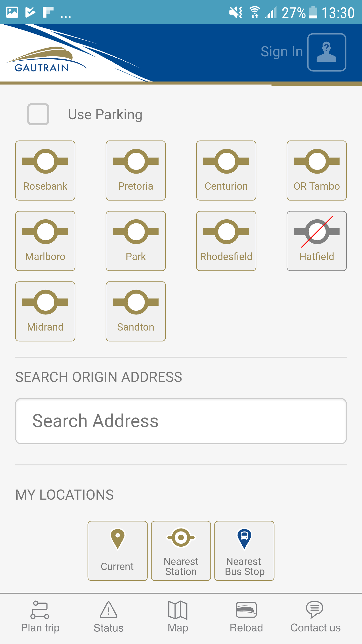Select Sandton station tile
Screen dimensions: 362x644
pyautogui.click(x=136, y=311)
